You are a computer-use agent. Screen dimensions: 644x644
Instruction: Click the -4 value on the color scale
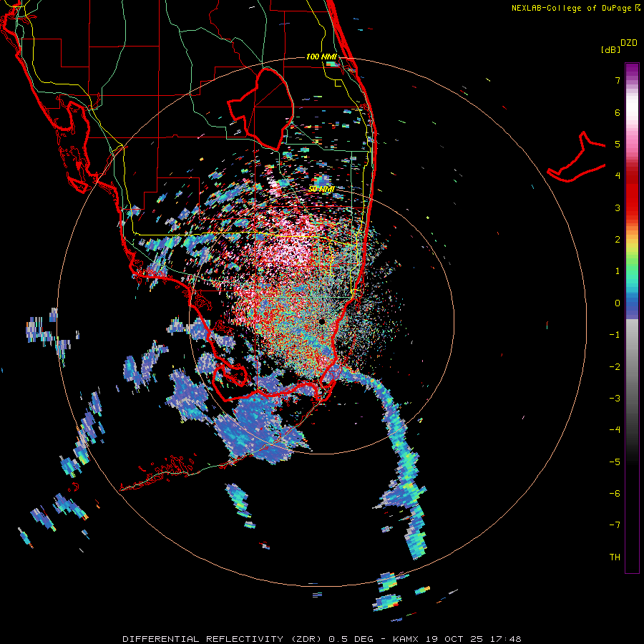tap(615, 429)
